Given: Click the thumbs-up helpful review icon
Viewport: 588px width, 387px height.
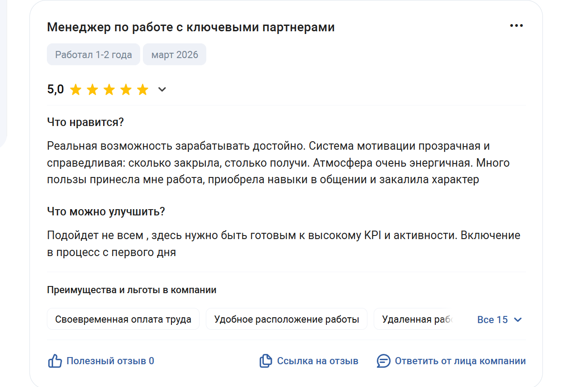Looking at the screenshot, I should pyautogui.click(x=54, y=361).
